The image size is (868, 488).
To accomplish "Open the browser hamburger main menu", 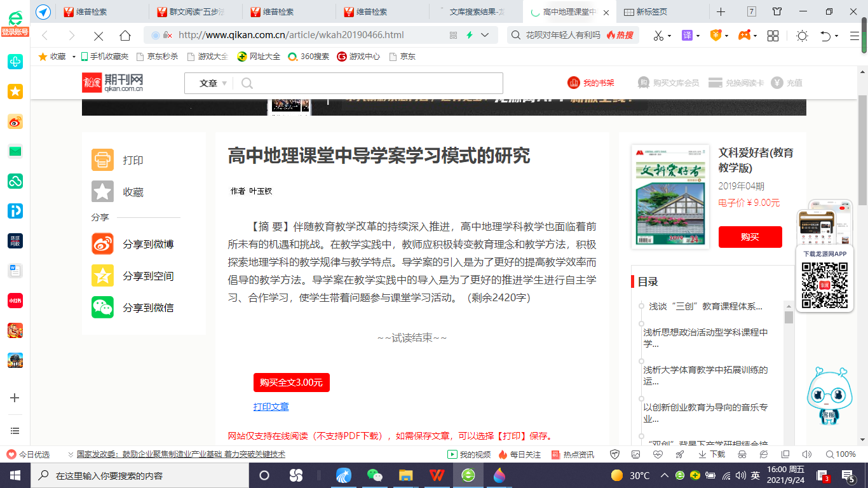I will coord(855,36).
